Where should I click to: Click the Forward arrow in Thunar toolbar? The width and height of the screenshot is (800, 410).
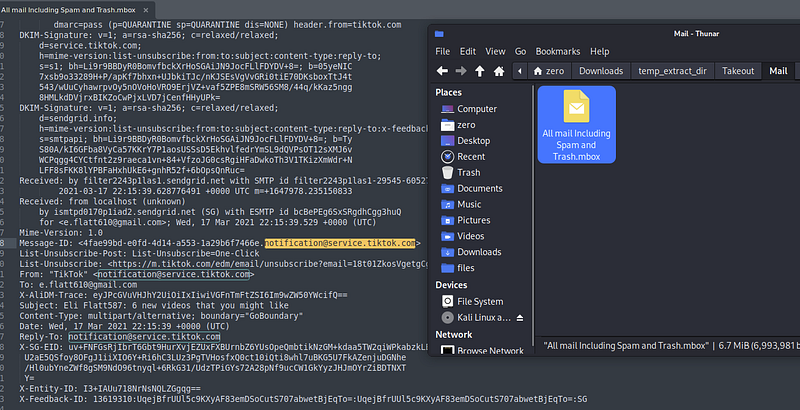(463, 71)
